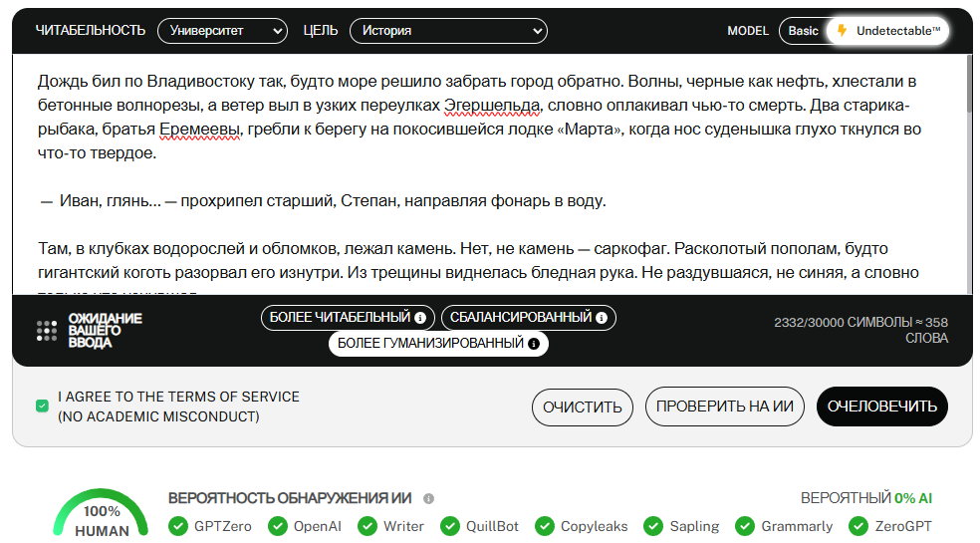Click the ZeroGPT detector name

903,527
